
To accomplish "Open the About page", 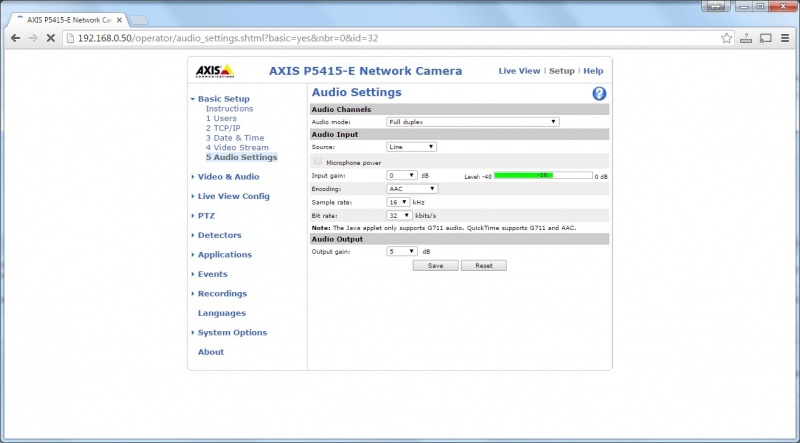I will [x=211, y=352].
